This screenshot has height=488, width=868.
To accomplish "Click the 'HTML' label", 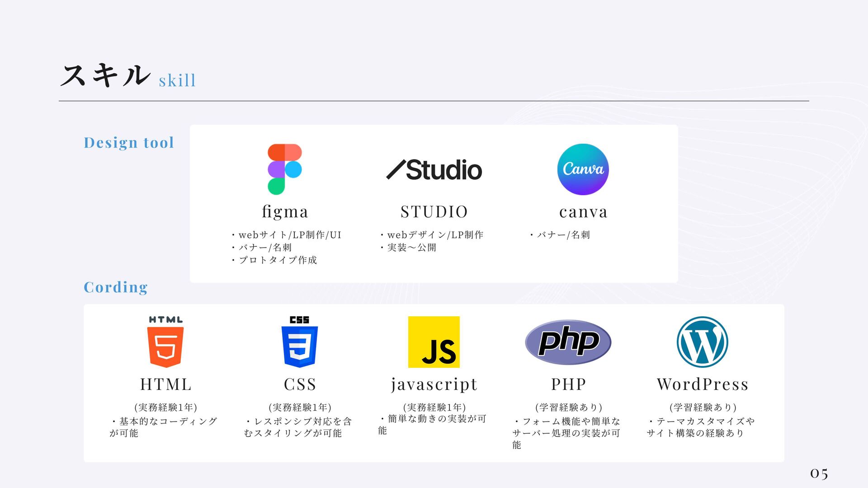I will 166,384.
